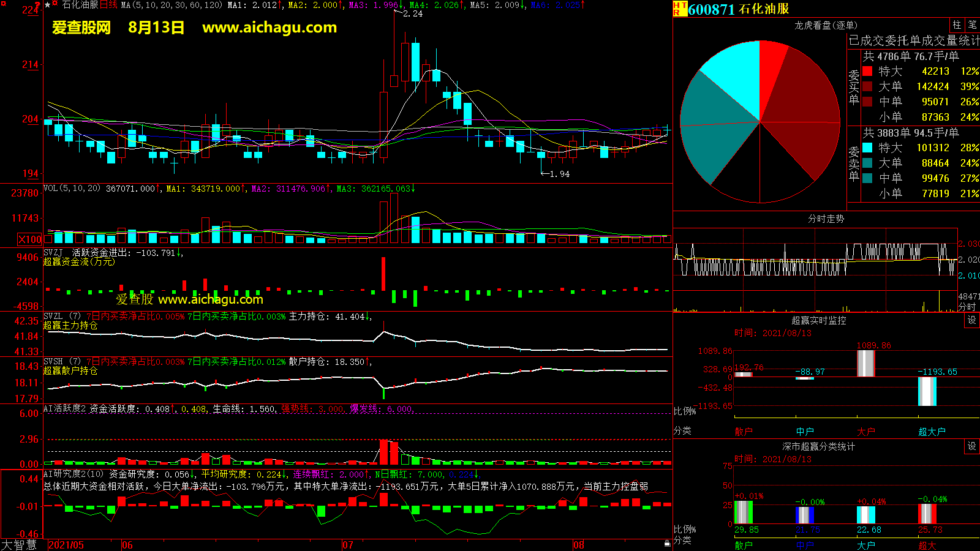Click the cyan 特大 sell order swatch
Screen dimensions: 980x551
[x=867, y=148]
